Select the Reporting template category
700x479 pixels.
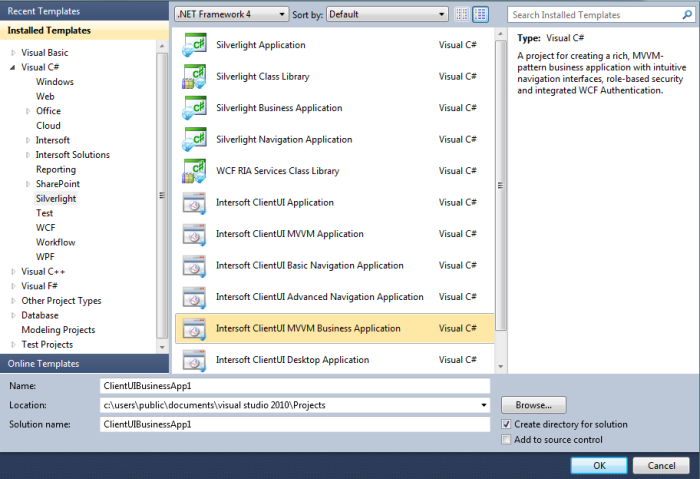(56, 170)
